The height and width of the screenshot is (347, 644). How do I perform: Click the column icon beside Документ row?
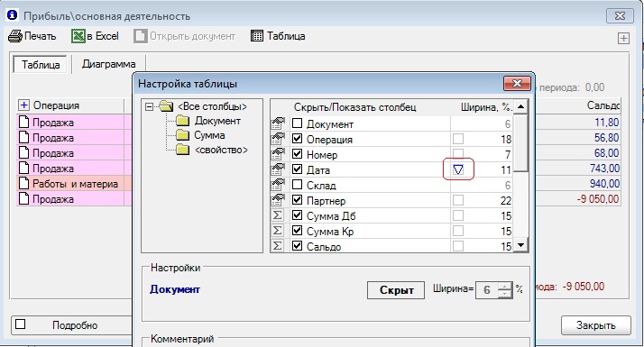(278, 124)
